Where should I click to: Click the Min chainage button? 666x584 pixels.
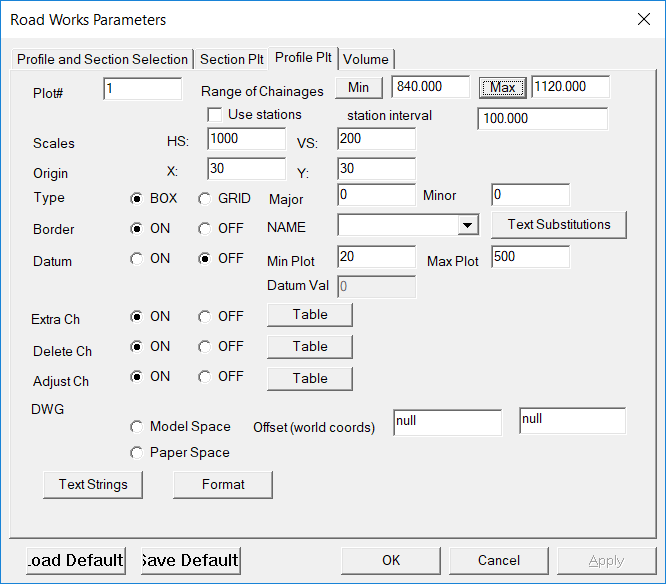358,88
